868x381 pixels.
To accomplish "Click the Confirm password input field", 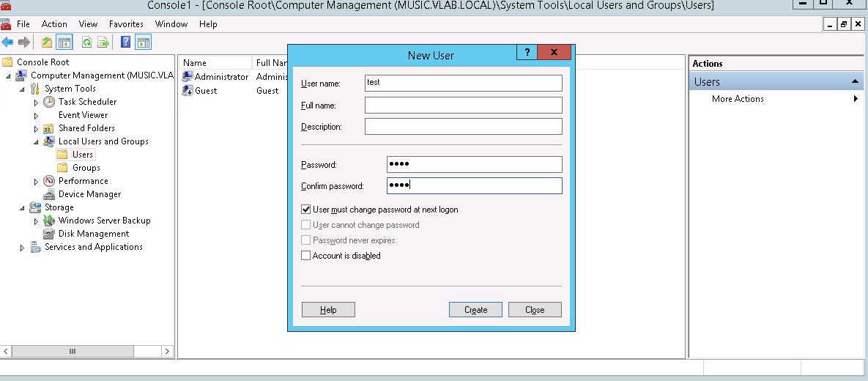I will 475,185.
